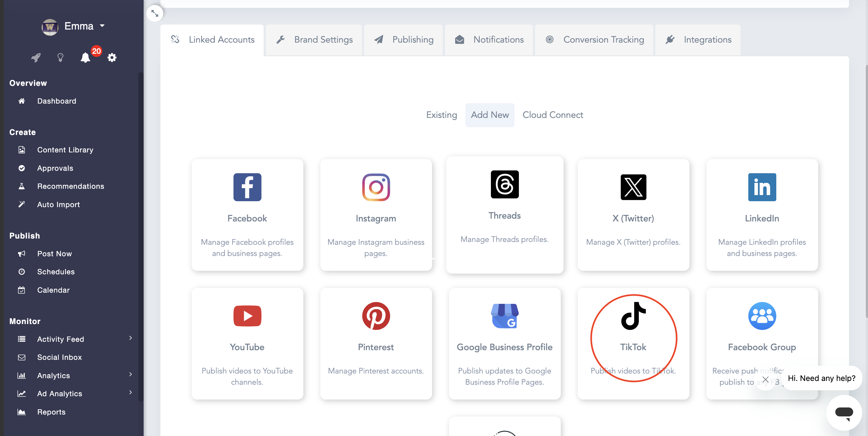Click the TikTok logo icon
868x436 pixels.
(633, 316)
